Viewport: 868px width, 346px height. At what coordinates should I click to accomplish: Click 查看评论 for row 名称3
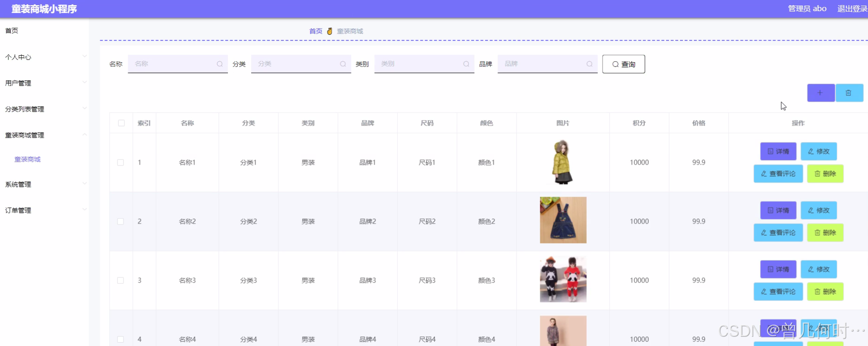point(778,291)
